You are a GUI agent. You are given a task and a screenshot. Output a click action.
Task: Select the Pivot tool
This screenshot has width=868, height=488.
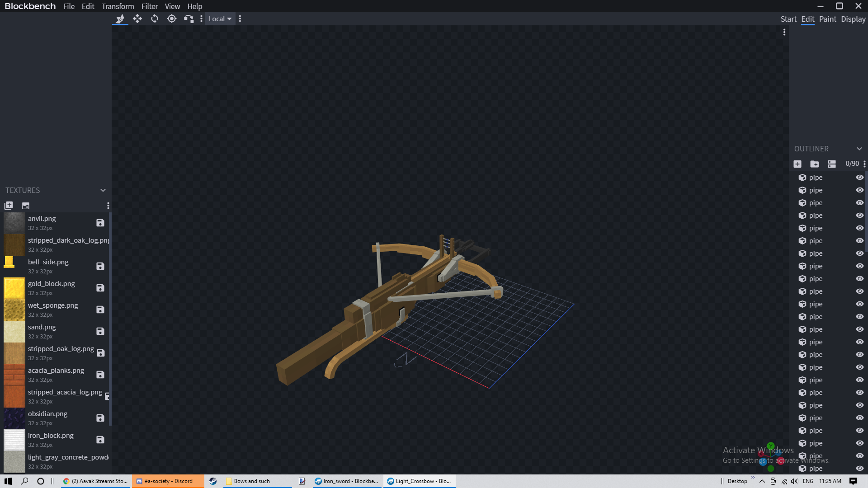(172, 19)
